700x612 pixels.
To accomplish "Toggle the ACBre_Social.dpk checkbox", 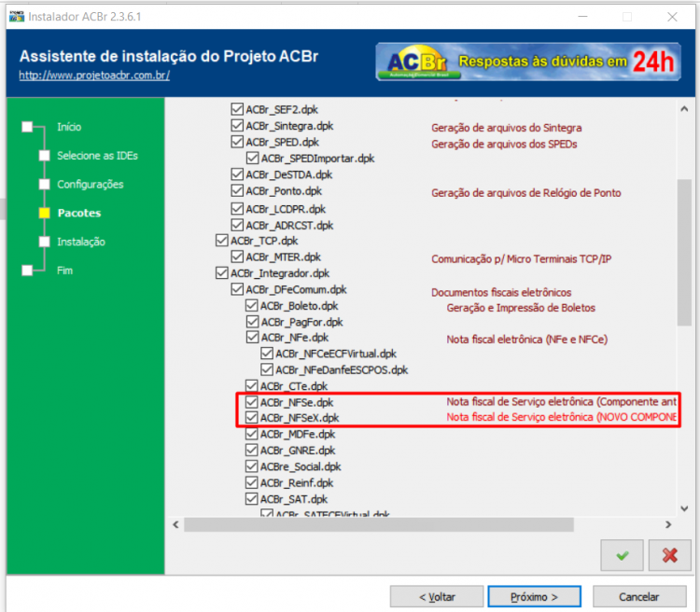I will (252, 466).
